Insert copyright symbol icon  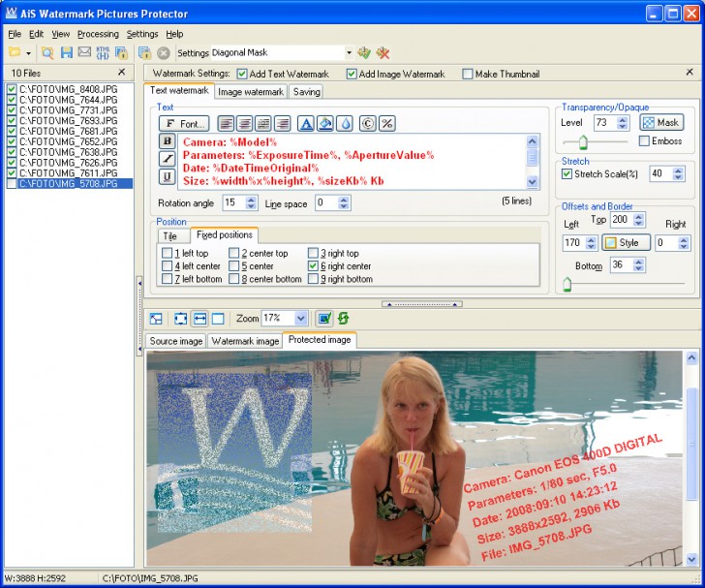pyautogui.click(x=368, y=123)
